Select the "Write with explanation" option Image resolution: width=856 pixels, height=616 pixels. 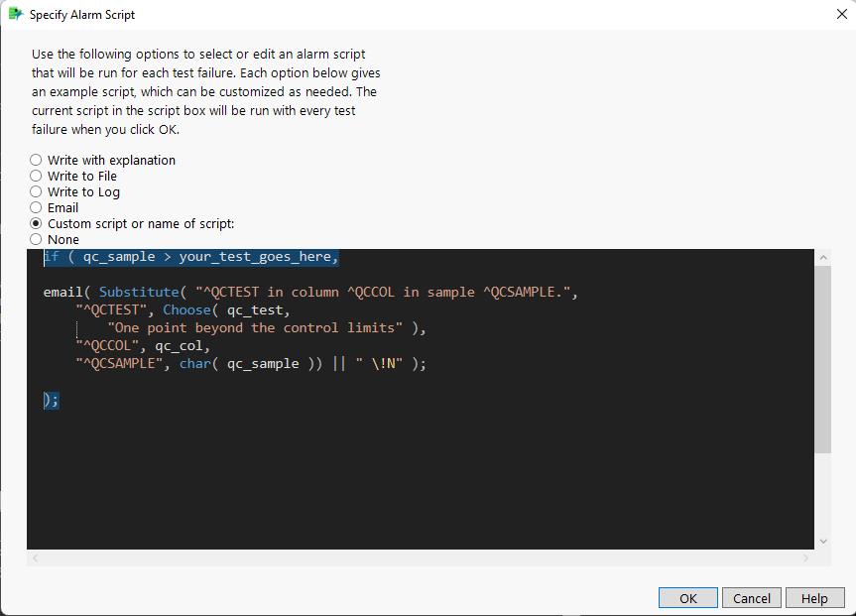pos(35,160)
